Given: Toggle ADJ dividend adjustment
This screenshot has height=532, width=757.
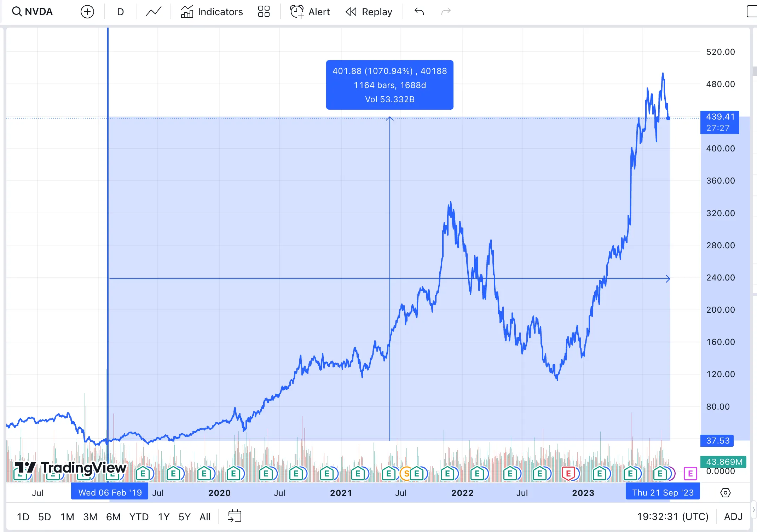Looking at the screenshot, I should pyautogui.click(x=733, y=517).
